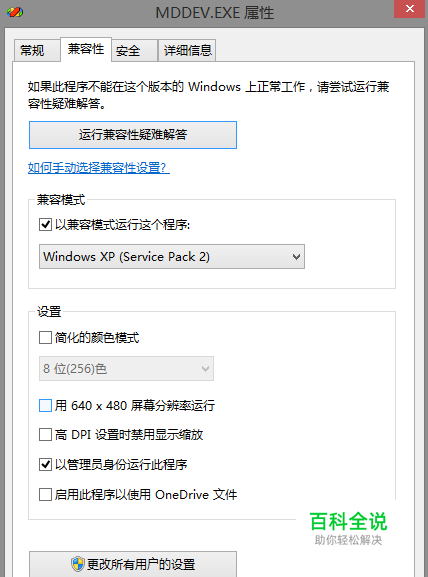The height and width of the screenshot is (577, 428).
Task: Click the arrow of compatibility mode combo box
Action: (296, 256)
